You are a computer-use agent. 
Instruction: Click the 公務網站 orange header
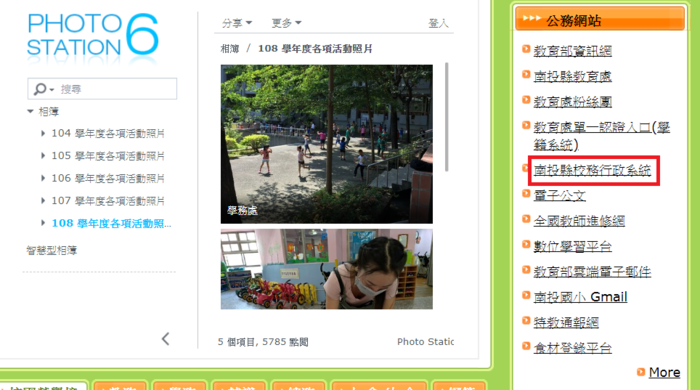(600, 19)
